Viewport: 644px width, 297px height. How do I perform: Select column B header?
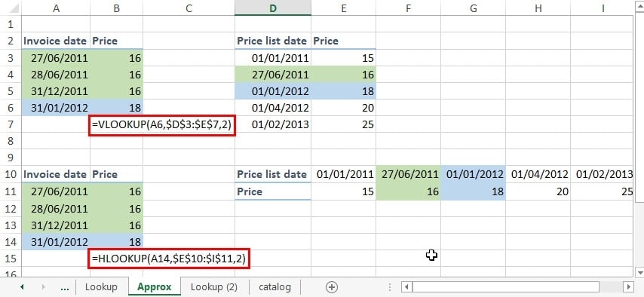tap(117, 8)
